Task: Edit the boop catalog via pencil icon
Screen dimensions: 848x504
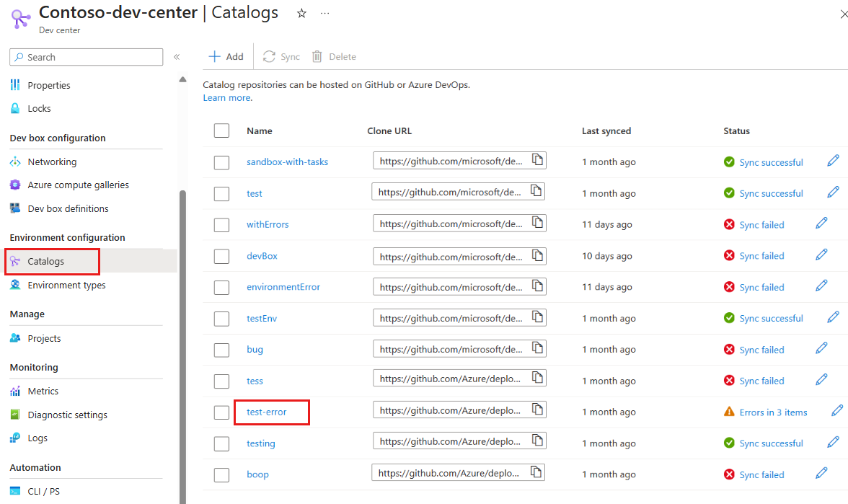Action: click(821, 473)
